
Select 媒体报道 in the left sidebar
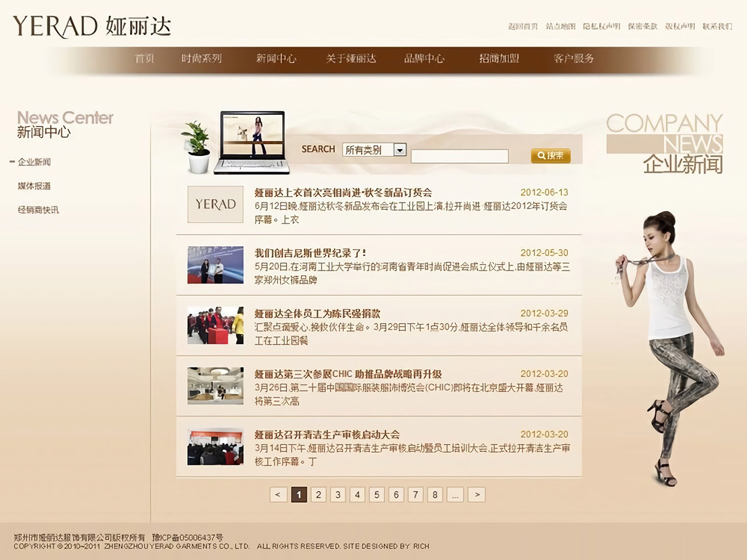coord(34,186)
